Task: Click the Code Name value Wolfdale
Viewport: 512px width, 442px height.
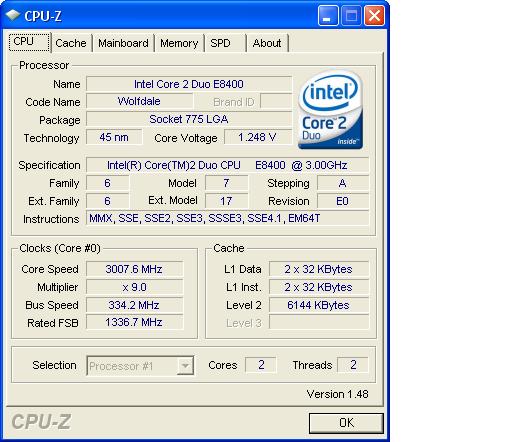Action: [139, 101]
